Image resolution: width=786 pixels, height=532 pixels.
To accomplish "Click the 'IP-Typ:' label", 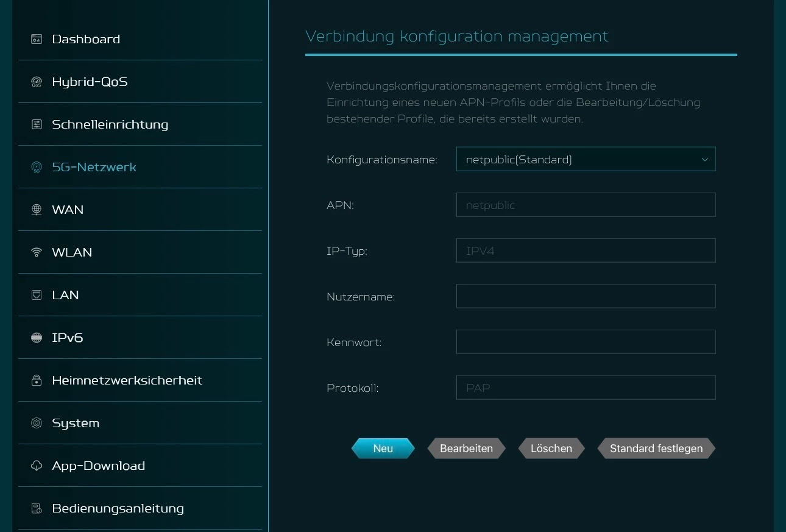I will tap(347, 251).
